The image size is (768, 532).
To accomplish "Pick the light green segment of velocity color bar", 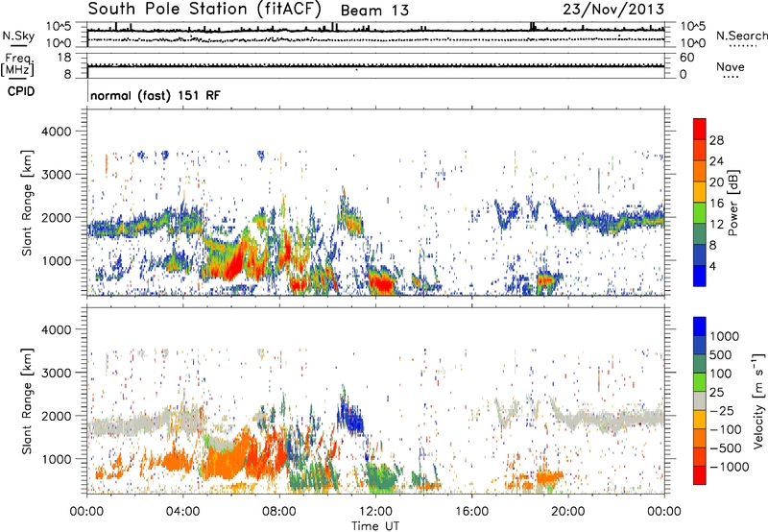I will tap(700, 382).
